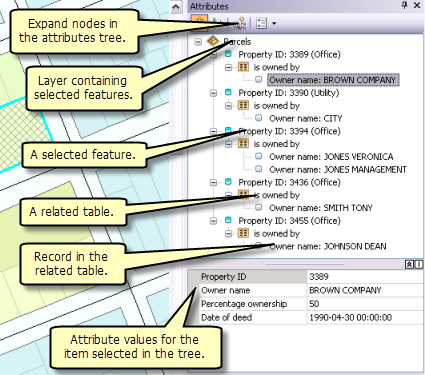Image resolution: width=425 pixels, height=375 pixels.
Task: Open the options dropdown arrow in Attributes toolbar
Action: point(274,23)
